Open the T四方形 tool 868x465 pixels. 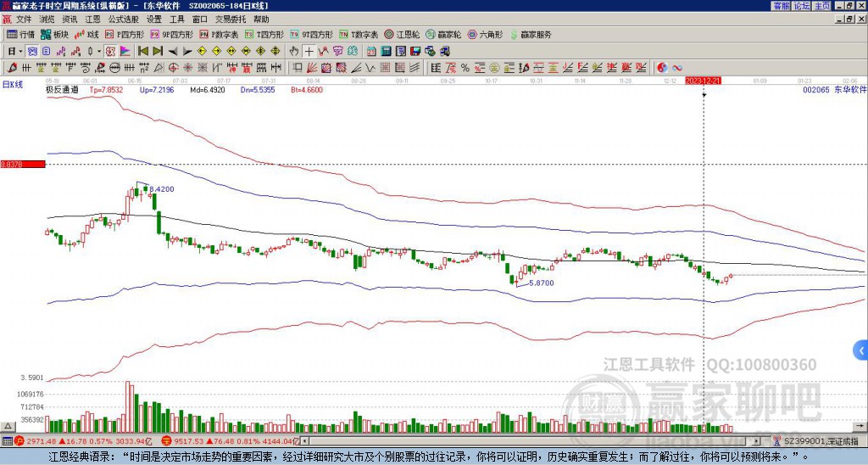[264, 34]
